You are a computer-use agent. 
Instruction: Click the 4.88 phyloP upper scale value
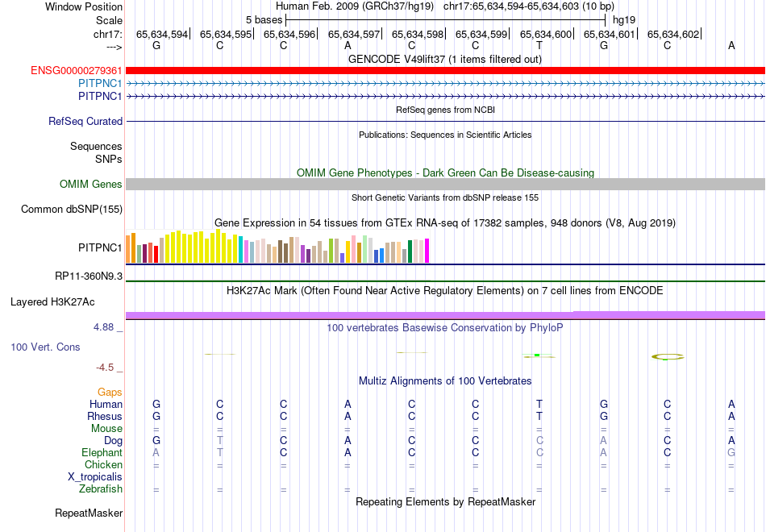103,327
